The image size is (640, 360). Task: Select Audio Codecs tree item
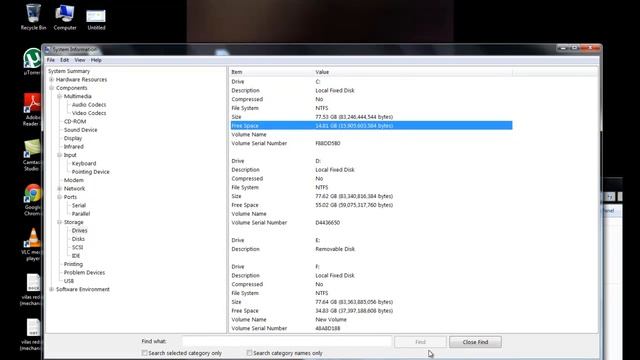(89, 104)
